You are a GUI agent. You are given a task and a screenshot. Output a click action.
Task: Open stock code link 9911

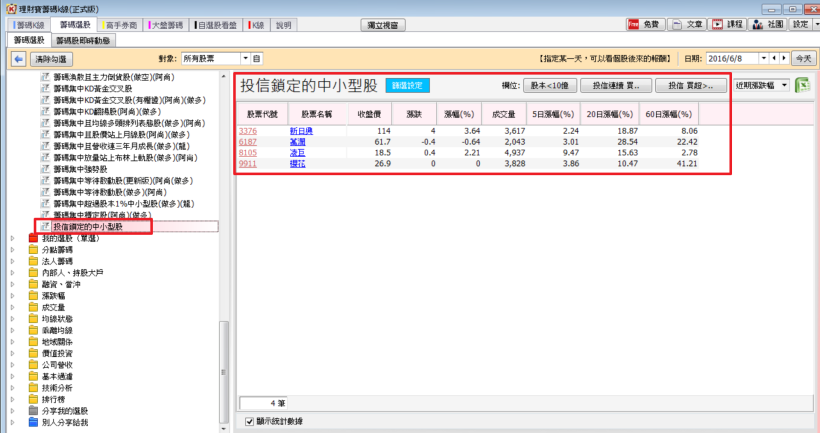[248, 164]
